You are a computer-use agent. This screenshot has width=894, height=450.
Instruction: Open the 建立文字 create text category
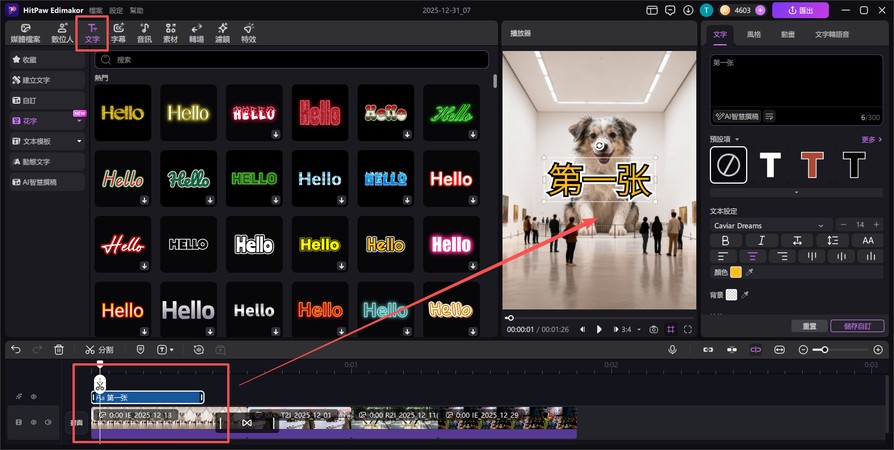tap(47, 80)
